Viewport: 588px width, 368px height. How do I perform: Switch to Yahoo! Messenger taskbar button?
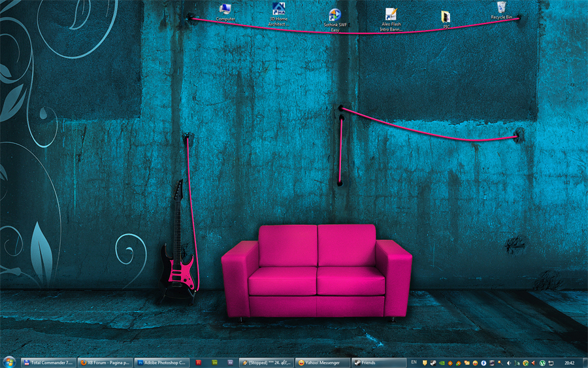[x=323, y=363]
